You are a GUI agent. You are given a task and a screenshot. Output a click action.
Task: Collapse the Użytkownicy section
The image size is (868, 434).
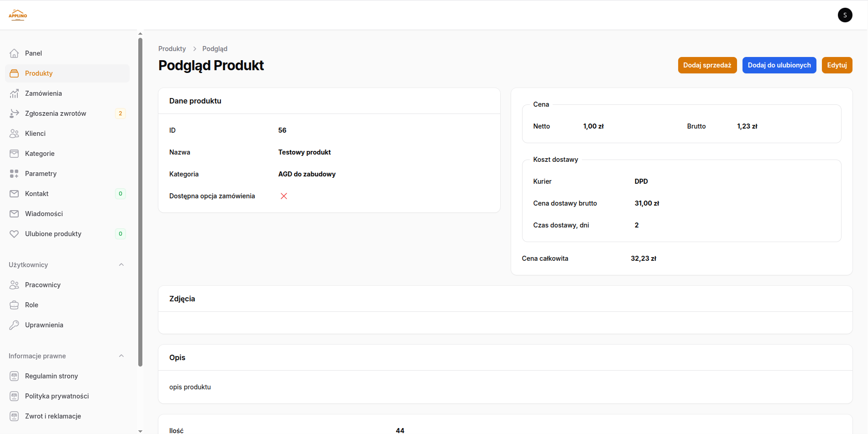point(121,265)
